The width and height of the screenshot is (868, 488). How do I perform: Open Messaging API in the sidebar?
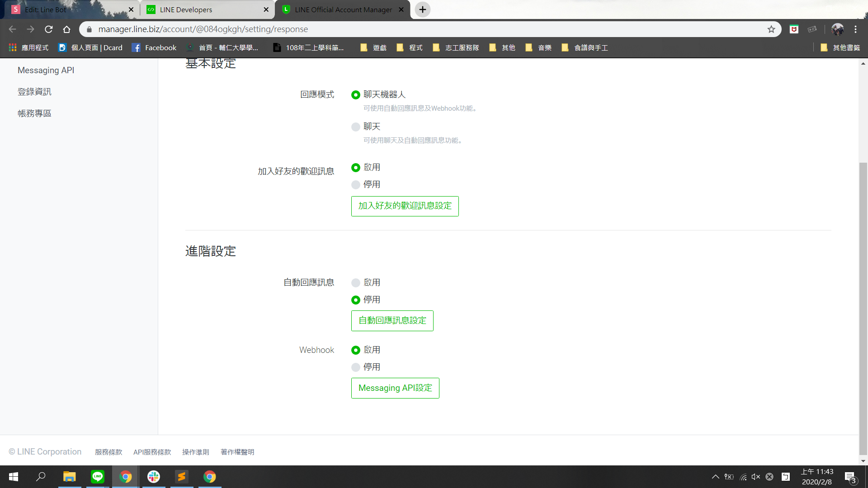[x=46, y=70]
